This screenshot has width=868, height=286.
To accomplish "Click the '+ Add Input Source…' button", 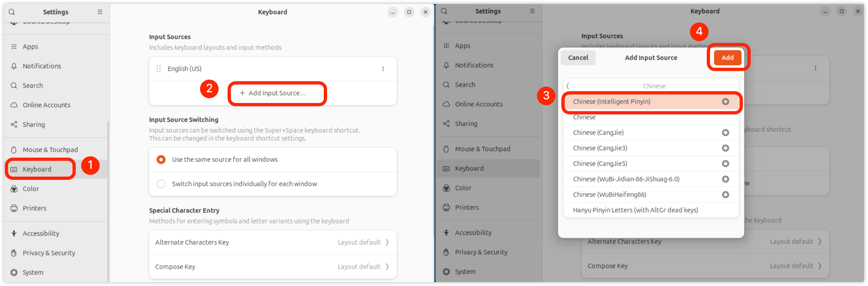I will (x=273, y=93).
